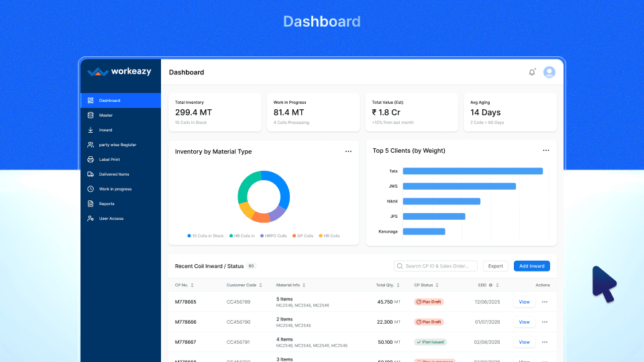Click the quantity 22.300 MT
The image size is (644, 362).
point(388,322)
